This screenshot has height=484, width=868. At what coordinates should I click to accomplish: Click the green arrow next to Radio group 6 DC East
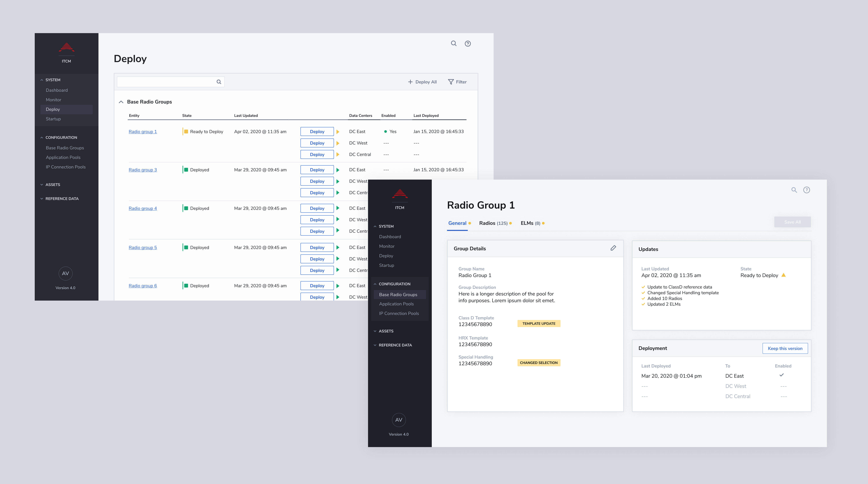coord(338,286)
